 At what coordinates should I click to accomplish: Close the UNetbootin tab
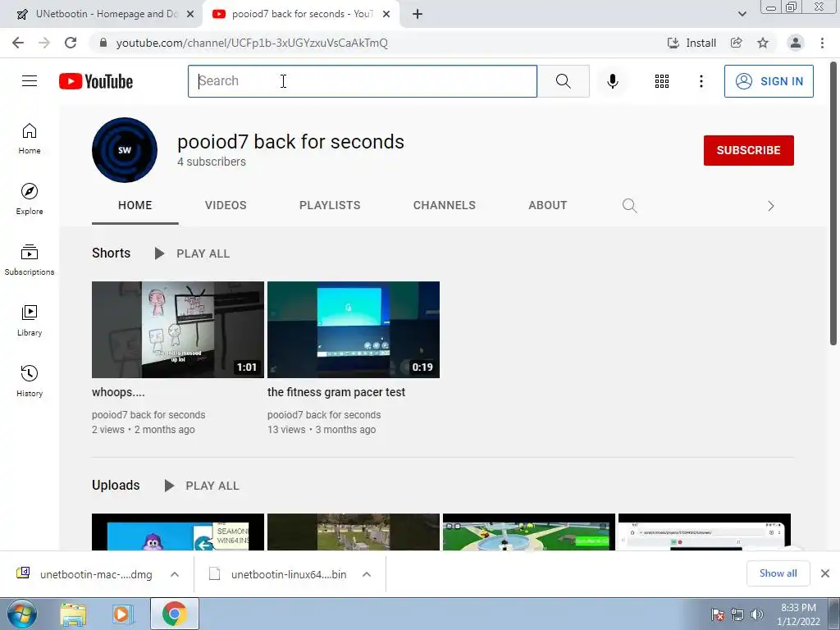tap(190, 15)
